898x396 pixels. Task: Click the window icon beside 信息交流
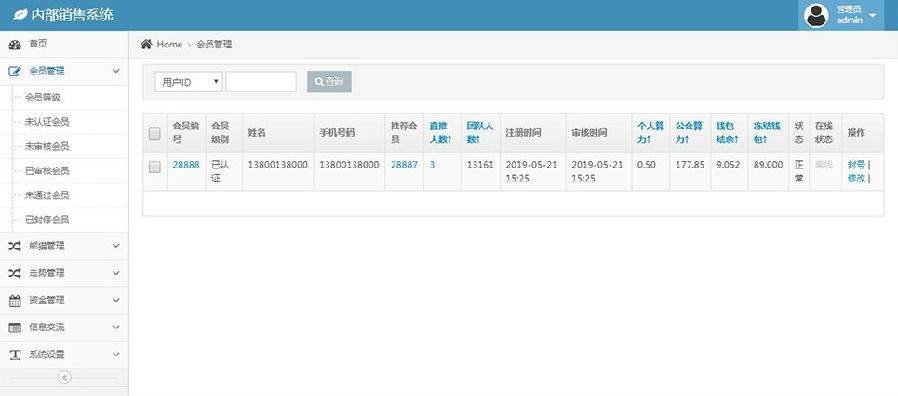[x=14, y=328]
